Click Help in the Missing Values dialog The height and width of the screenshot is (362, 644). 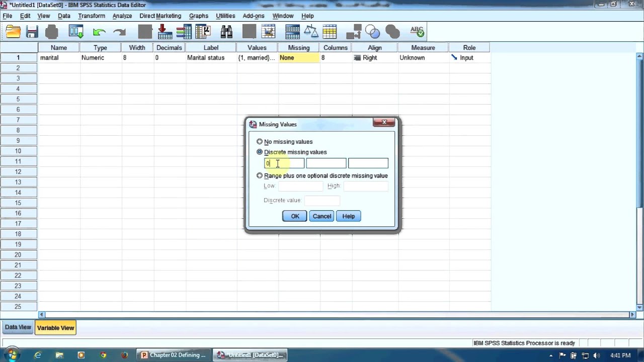point(349,216)
